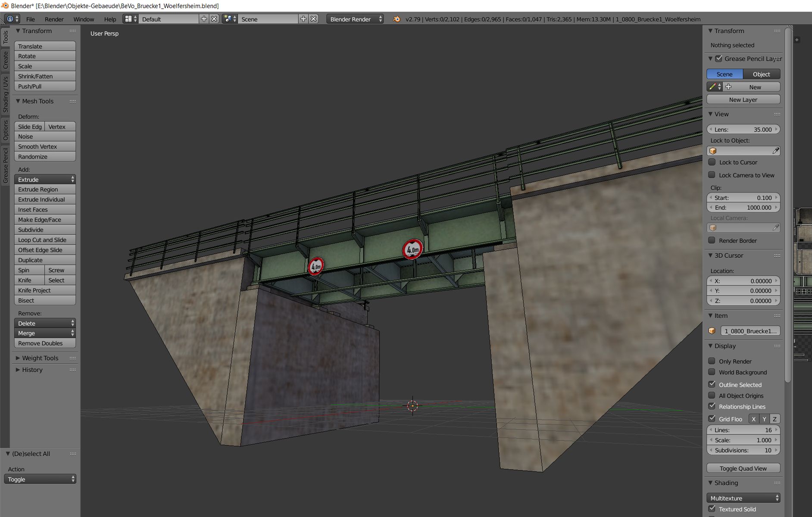
Task: Click the Remove Doubles button
Action: (x=45, y=343)
